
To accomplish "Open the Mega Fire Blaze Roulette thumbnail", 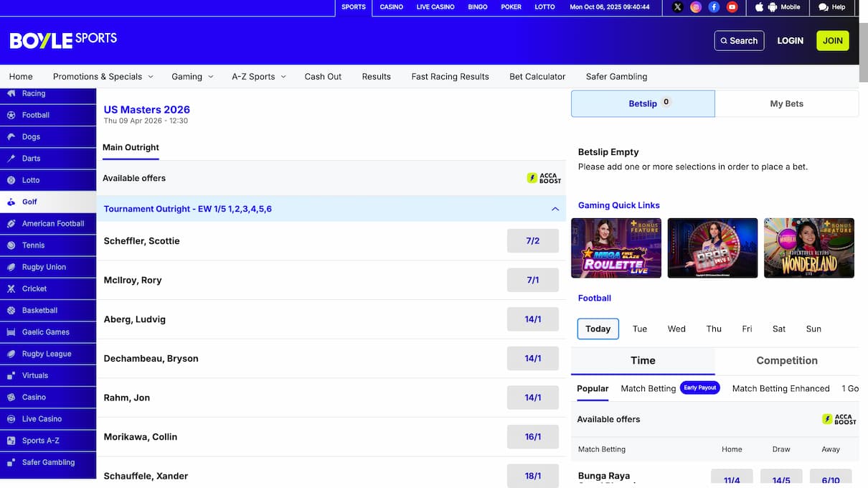I will [x=615, y=248].
